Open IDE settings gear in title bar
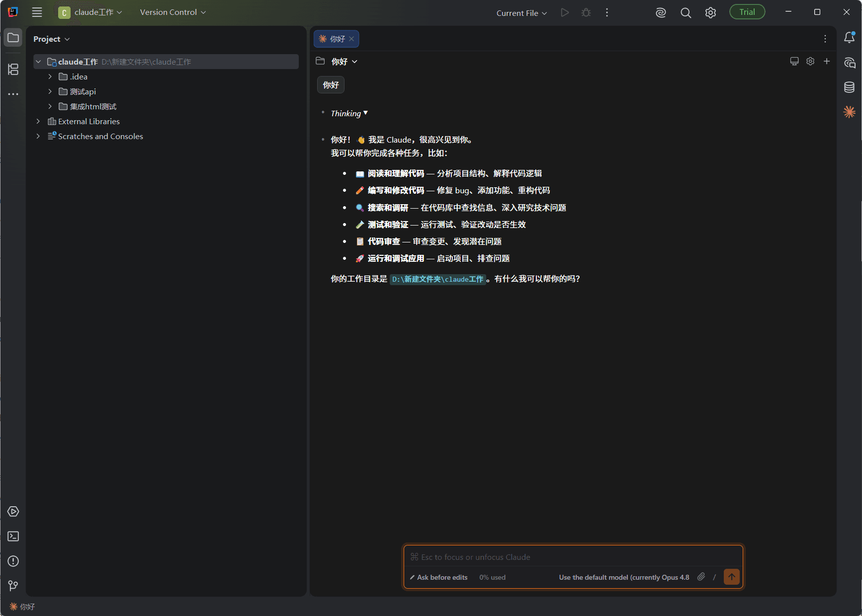This screenshot has height=616, width=862. [710, 12]
